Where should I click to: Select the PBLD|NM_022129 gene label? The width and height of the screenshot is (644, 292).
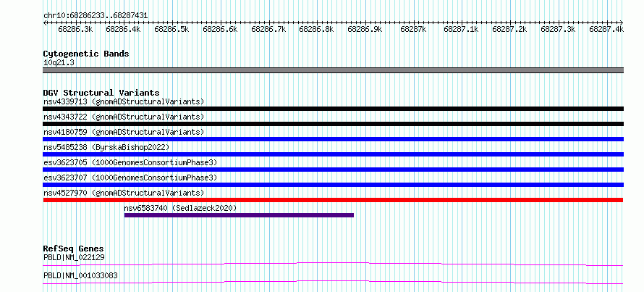tap(74, 258)
